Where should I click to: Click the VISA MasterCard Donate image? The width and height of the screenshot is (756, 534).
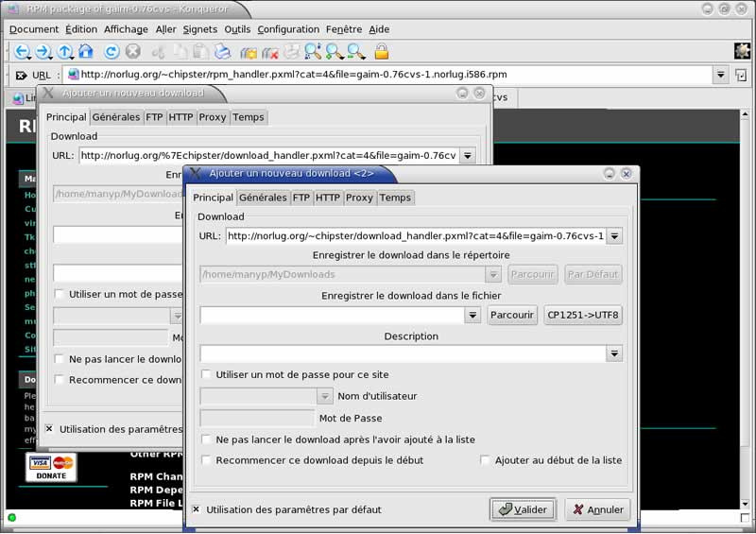coord(51,467)
